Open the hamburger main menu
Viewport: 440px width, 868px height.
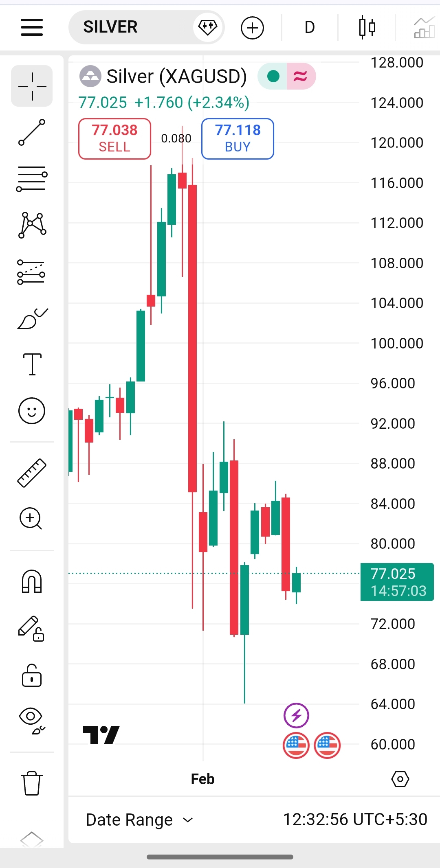coord(32,27)
